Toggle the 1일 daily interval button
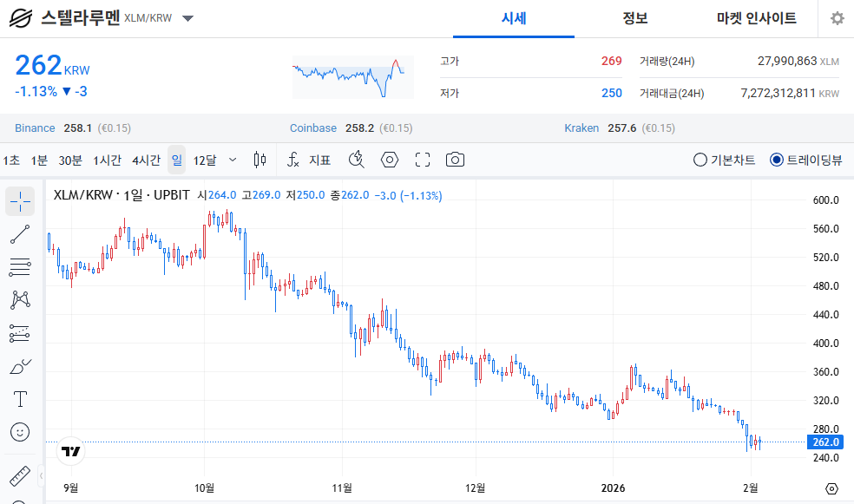This screenshot has width=854, height=504. point(176,160)
